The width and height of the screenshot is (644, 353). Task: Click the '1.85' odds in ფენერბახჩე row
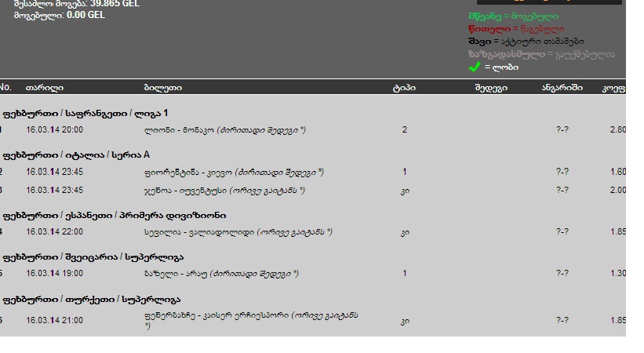(618, 320)
